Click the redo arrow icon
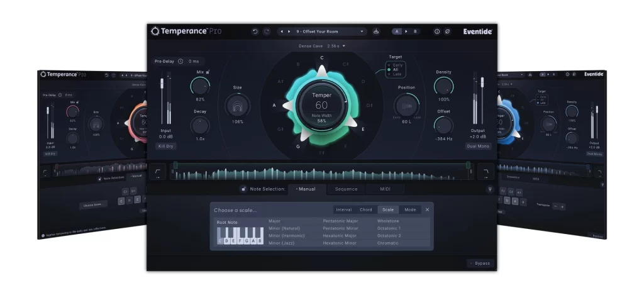Image resolution: width=644 pixels, height=295 pixels. [267, 31]
